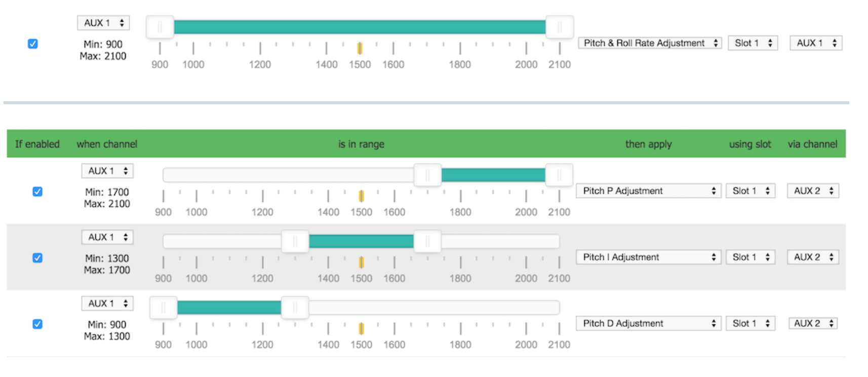Screen dimensions: 868x377
Task: Toggle the Pitch I Adjustment row checkbox
Action: 37,258
